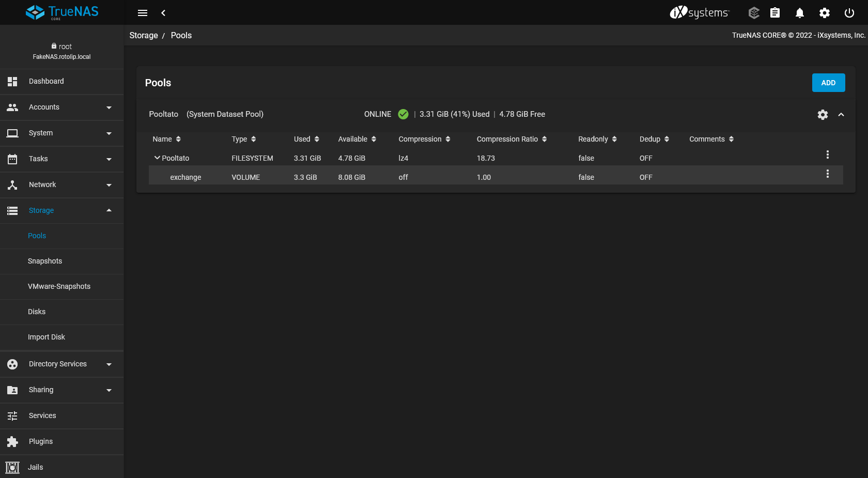Open three-dot menu for exchange volume

[827, 174]
